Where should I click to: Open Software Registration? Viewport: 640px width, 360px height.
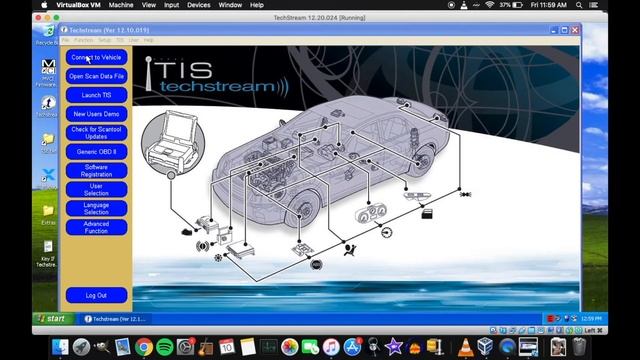pos(96,171)
